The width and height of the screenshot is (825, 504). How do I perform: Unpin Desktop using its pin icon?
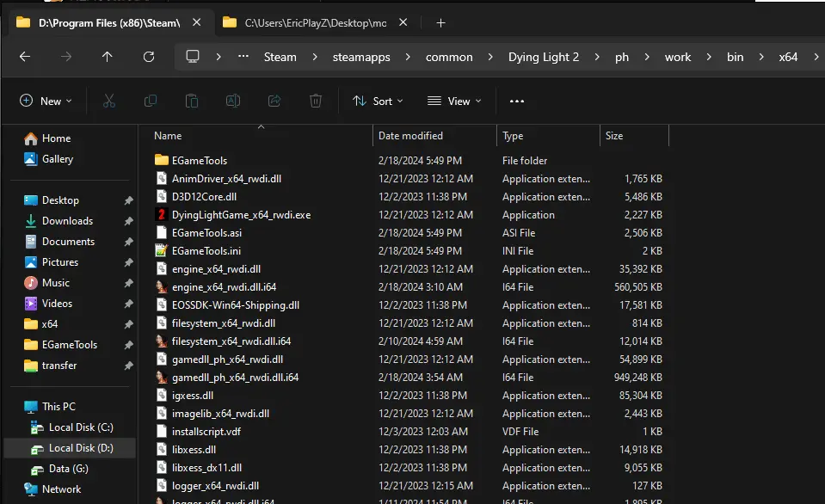coord(128,200)
